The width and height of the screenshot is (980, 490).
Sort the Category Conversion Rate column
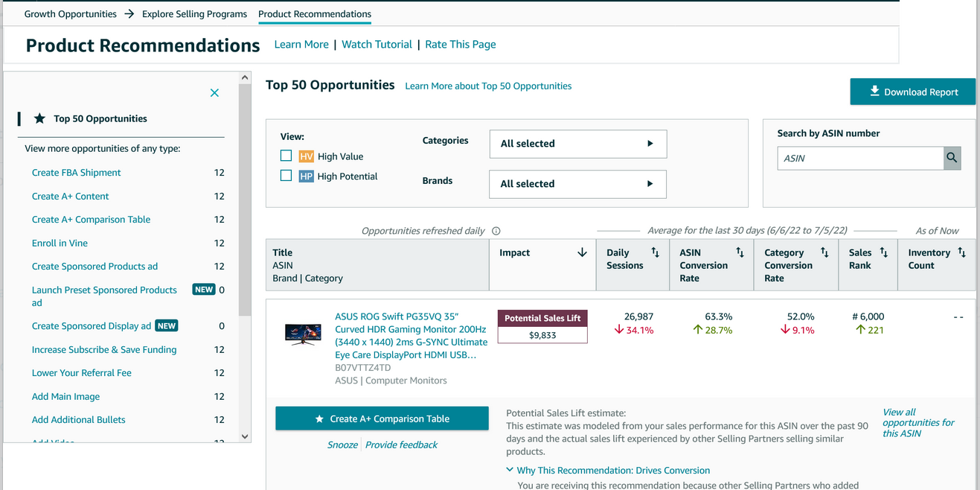click(824, 252)
